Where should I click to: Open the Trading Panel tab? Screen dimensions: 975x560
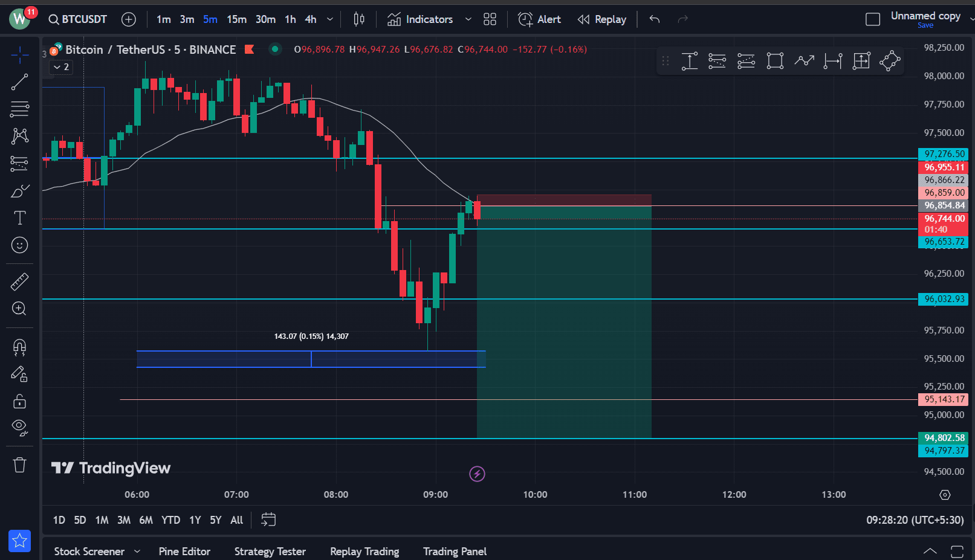pyautogui.click(x=455, y=551)
